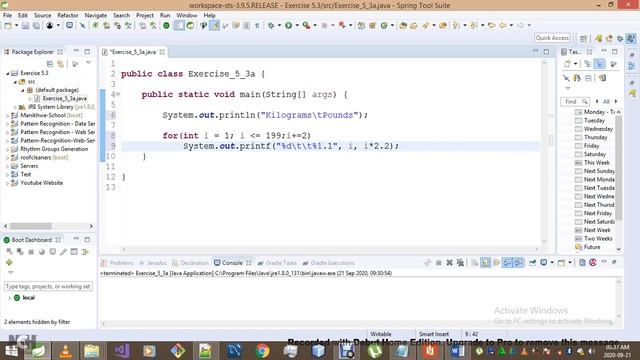
Task: Click the Quick Access field
Action: tap(552, 38)
